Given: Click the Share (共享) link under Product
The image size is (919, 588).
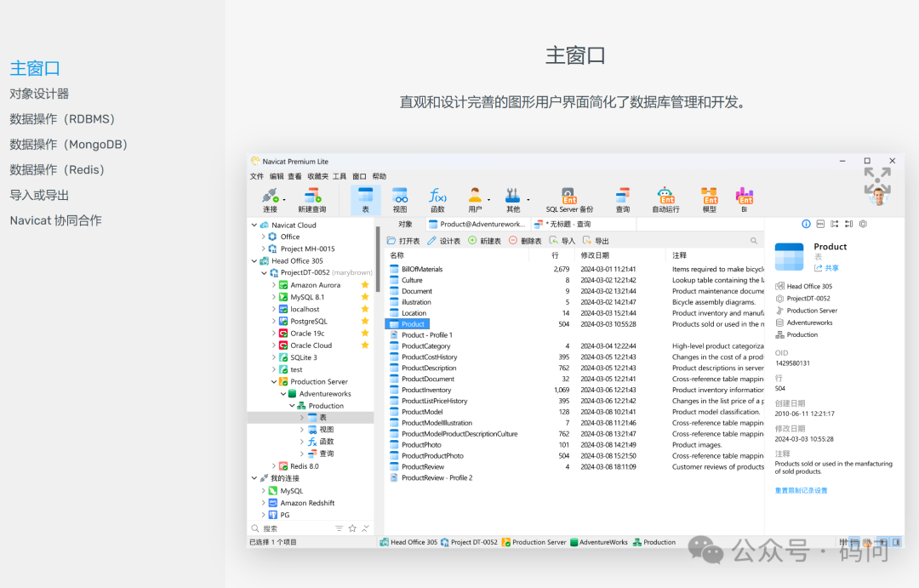Looking at the screenshot, I should point(826,268).
